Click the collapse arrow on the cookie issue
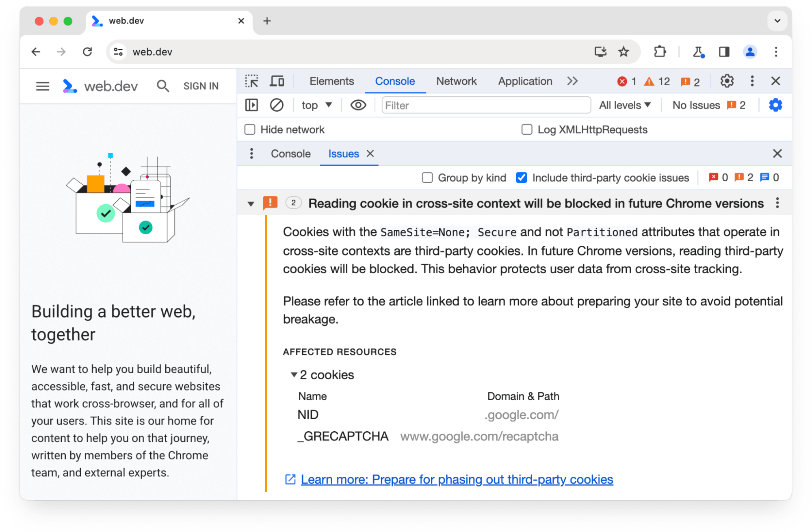This screenshot has height=532, width=812. (250, 203)
